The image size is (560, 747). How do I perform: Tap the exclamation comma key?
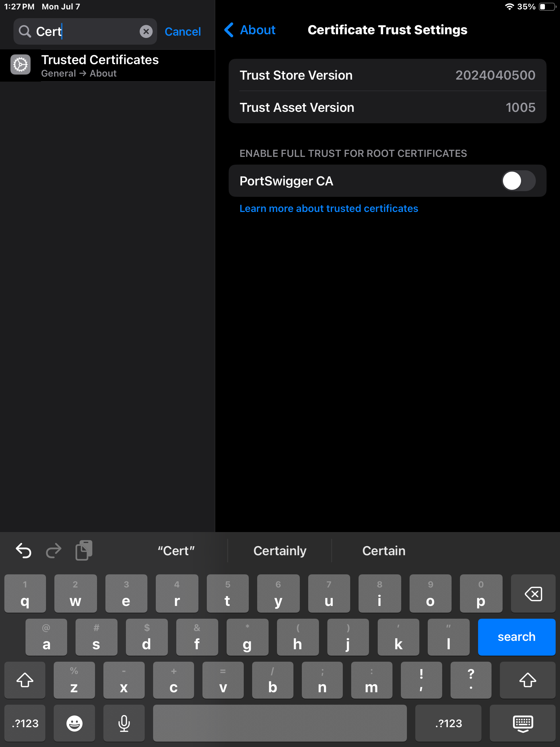421,680
